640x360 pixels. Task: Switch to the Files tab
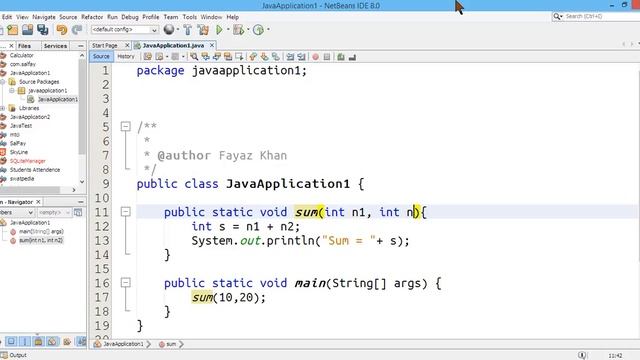point(24,46)
